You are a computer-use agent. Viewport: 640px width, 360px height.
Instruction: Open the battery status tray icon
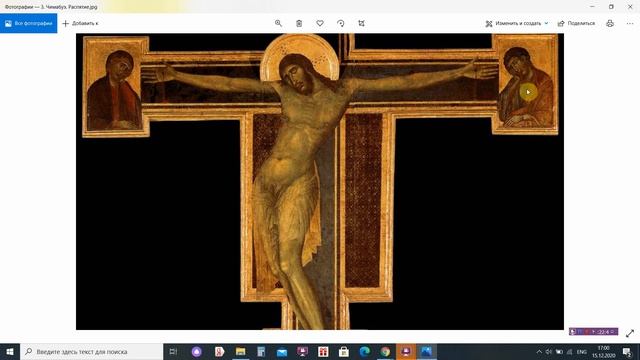pos(559,352)
